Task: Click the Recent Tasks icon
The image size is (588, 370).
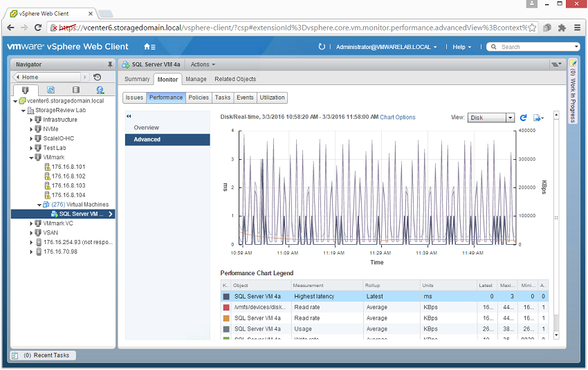Action: 15,355
